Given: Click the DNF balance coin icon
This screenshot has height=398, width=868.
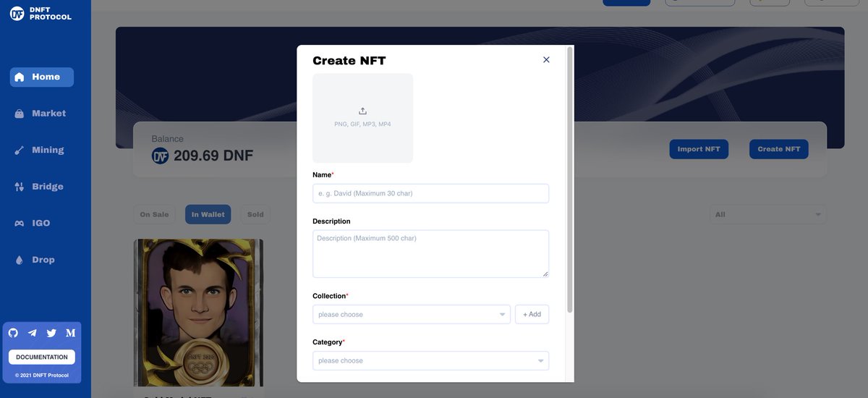Looking at the screenshot, I should tap(160, 156).
